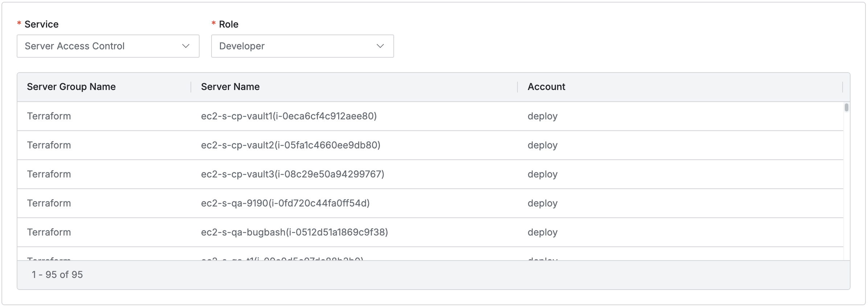Sort by Server Group Name column header
Screen dimensions: 868x307
point(71,87)
